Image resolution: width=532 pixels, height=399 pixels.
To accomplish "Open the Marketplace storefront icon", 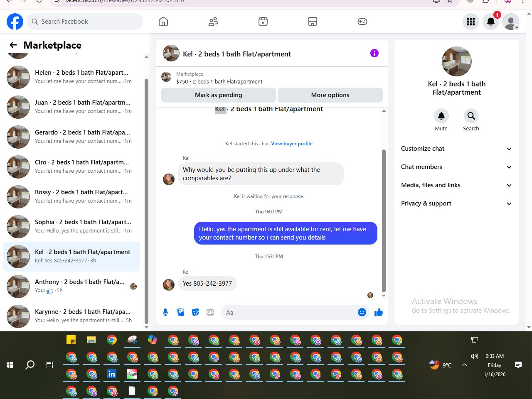I will tap(313, 22).
